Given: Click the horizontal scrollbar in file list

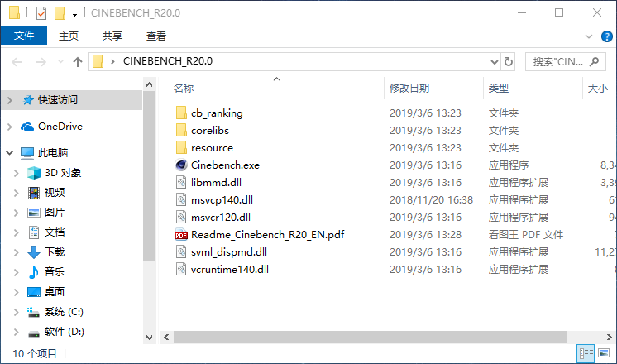Looking at the screenshot, I should coord(364,337).
